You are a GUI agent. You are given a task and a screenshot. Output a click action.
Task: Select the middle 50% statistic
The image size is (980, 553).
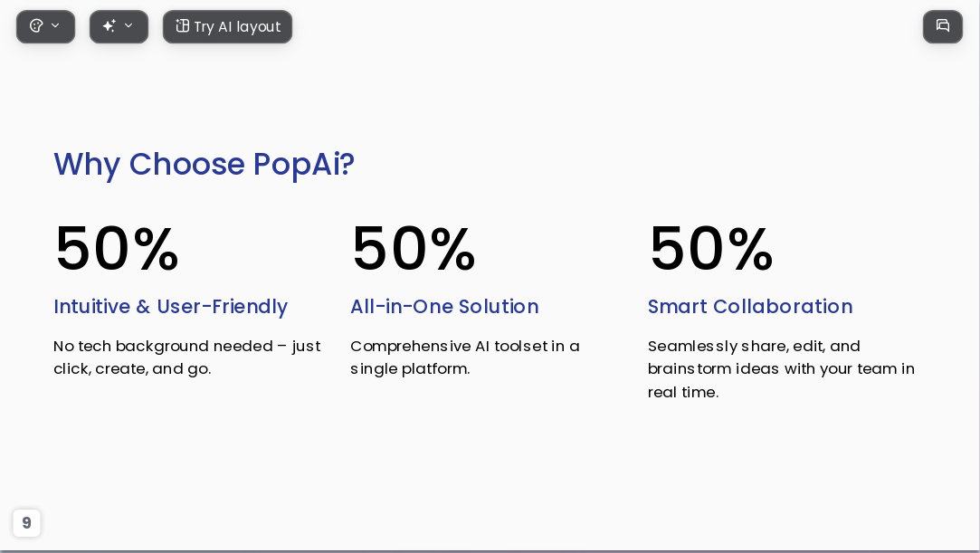(414, 249)
